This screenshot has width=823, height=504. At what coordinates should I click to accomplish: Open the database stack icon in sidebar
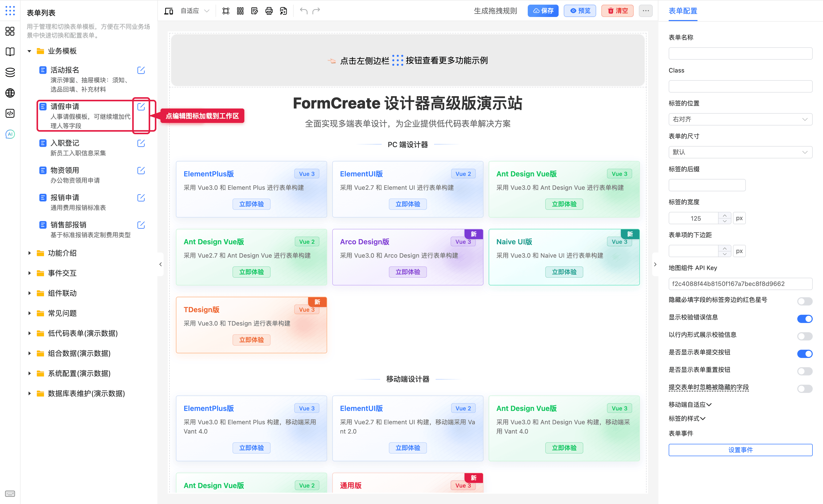[x=10, y=72]
